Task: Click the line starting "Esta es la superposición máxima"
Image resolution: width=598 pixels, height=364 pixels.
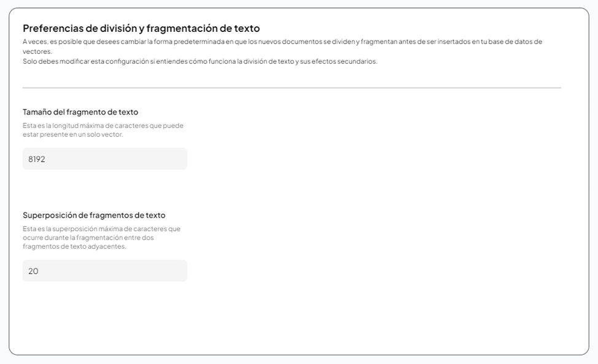Action: click(x=101, y=229)
